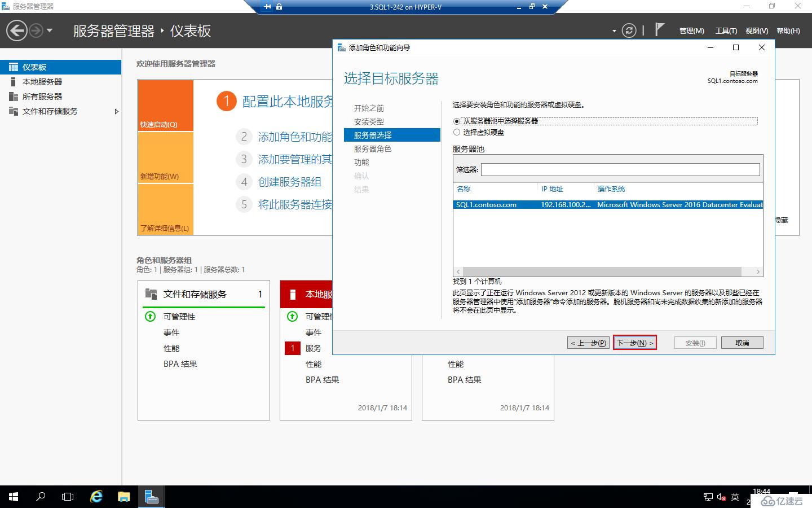Click the 下一步(N) button

click(x=635, y=343)
